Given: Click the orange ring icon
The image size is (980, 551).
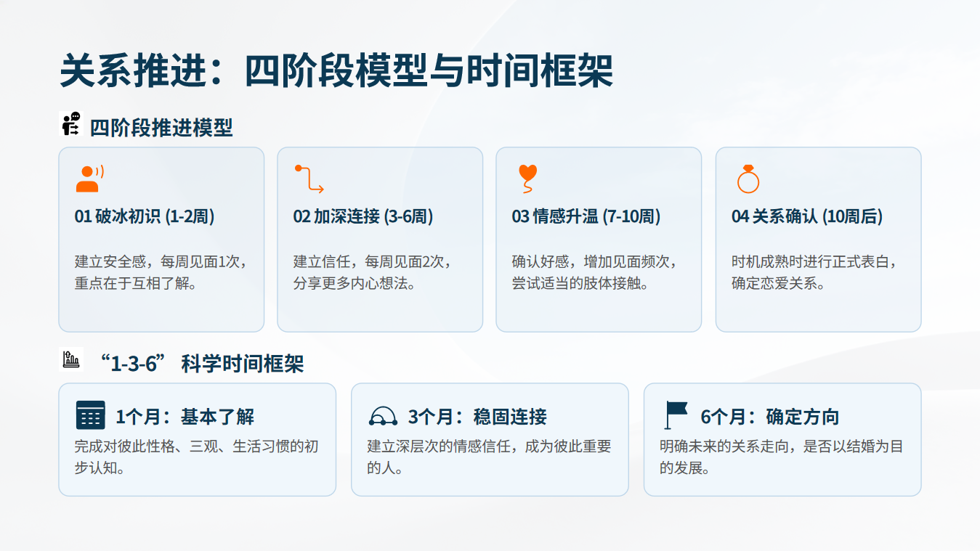Looking at the screenshot, I should [x=748, y=179].
